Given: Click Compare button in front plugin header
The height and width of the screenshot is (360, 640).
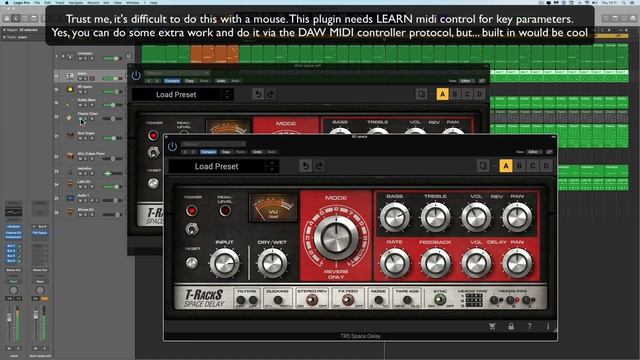Looking at the screenshot, I should point(208,152).
